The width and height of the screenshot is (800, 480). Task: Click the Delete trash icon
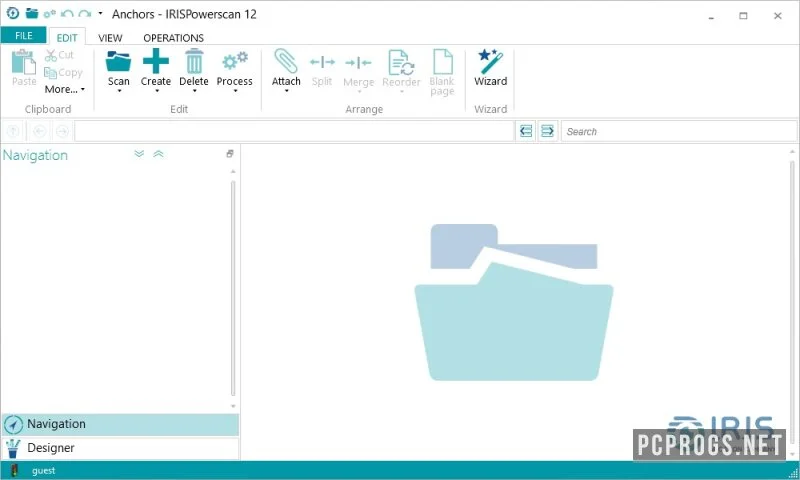[x=194, y=61]
